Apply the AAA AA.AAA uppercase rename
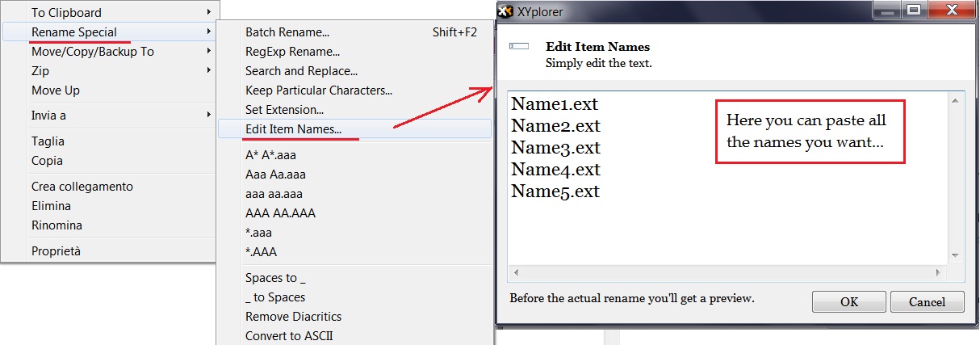 pos(280,213)
